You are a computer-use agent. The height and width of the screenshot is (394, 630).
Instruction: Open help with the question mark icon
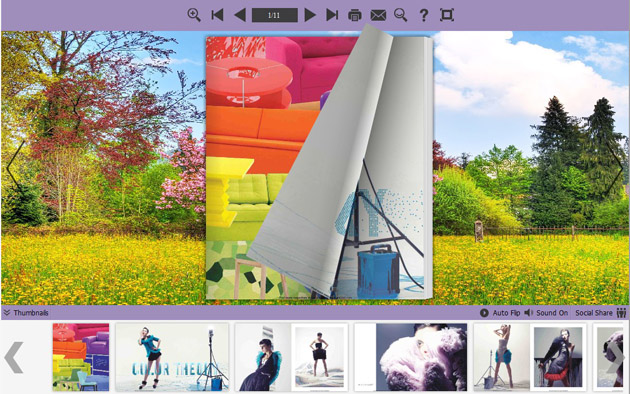pyautogui.click(x=423, y=15)
